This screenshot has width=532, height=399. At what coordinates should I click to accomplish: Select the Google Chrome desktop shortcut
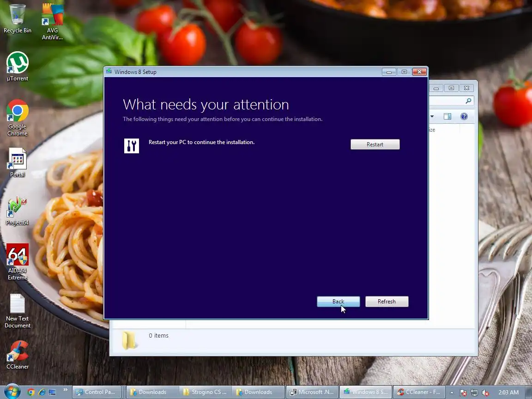pos(17,118)
